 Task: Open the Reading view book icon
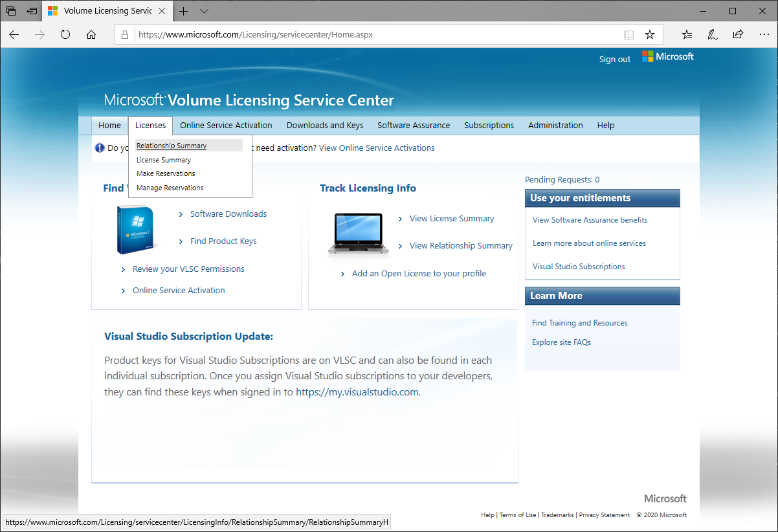click(628, 35)
